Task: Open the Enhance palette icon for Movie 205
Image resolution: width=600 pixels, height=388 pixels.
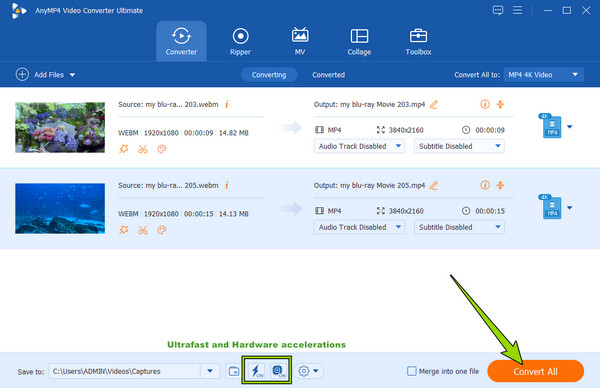Action: [162, 230]
